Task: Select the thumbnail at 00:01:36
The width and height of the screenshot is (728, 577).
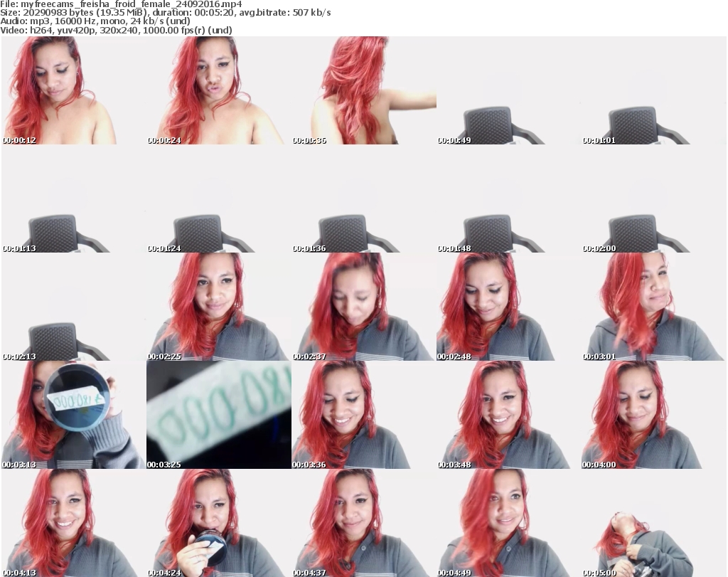Action: coord(364,199)
